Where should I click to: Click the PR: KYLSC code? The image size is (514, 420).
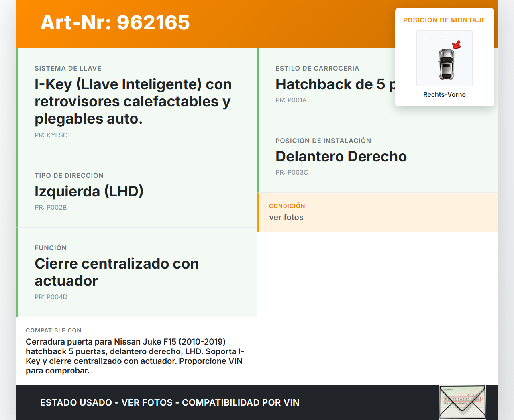click(51, 135)
